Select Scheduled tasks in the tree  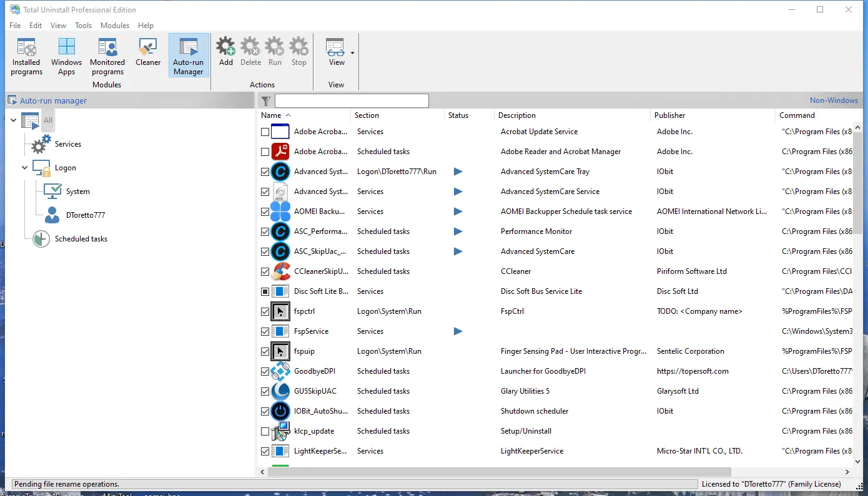(x=81, y=239)
